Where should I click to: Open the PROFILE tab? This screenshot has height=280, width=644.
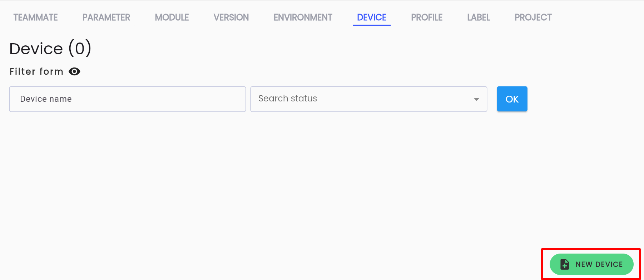click(427, 17)
